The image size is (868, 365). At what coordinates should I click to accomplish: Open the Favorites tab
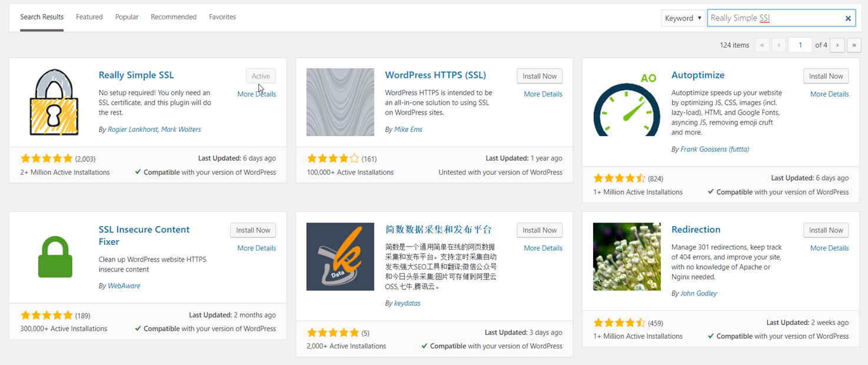pos(222,17)
